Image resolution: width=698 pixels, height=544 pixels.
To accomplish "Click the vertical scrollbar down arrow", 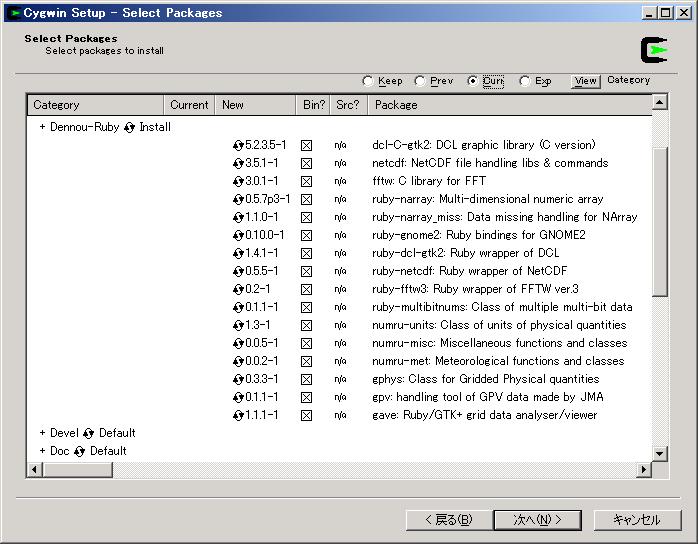I will click(x=659, y=454).
